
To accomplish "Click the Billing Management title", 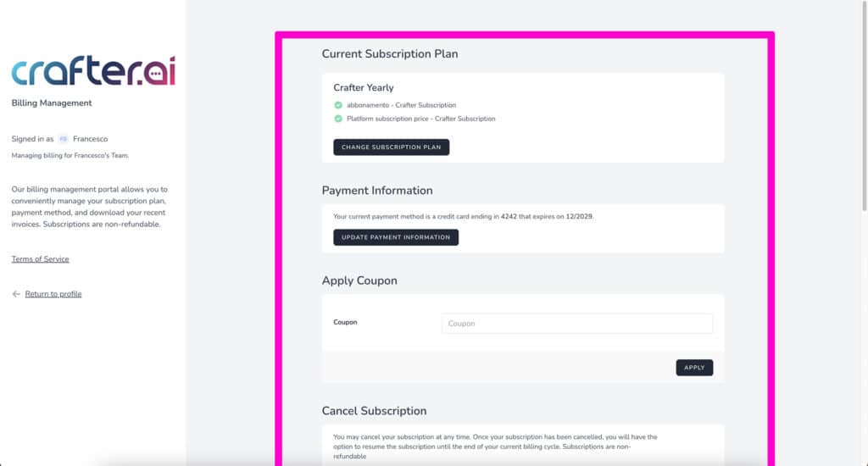I will pos(52,103).
